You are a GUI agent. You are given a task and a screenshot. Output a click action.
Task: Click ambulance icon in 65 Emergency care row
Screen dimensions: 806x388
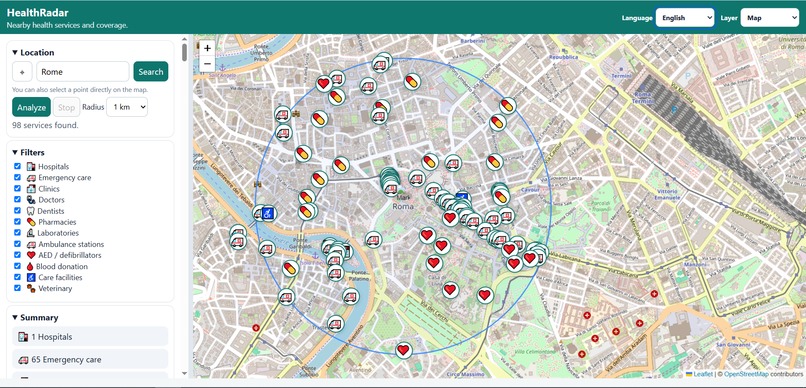click(23, 360)
